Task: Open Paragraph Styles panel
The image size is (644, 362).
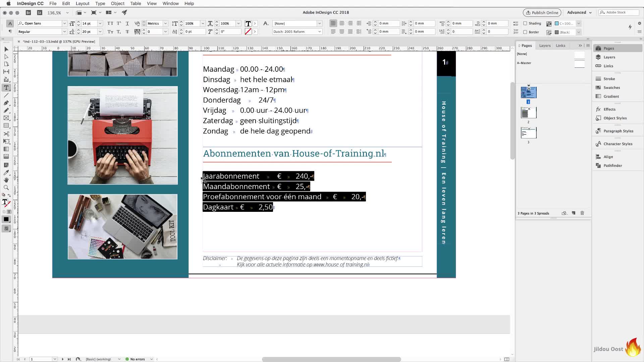Action: [618, 131]
